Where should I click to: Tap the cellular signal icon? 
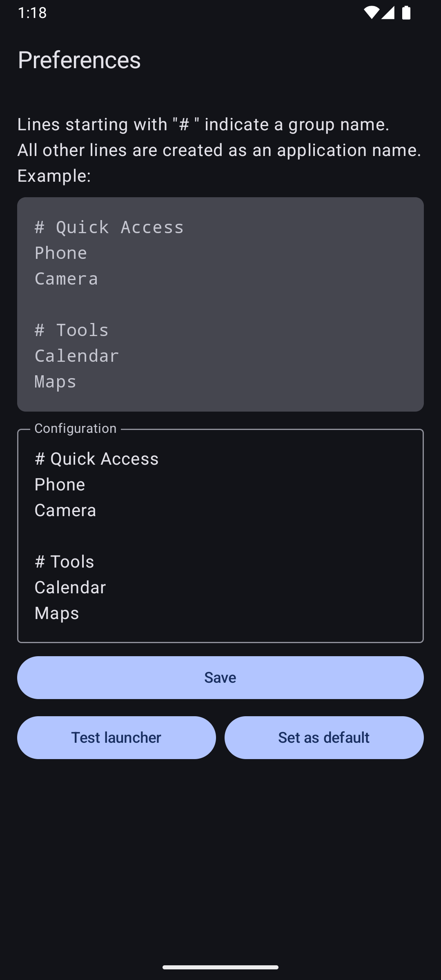tap(388, 13)
